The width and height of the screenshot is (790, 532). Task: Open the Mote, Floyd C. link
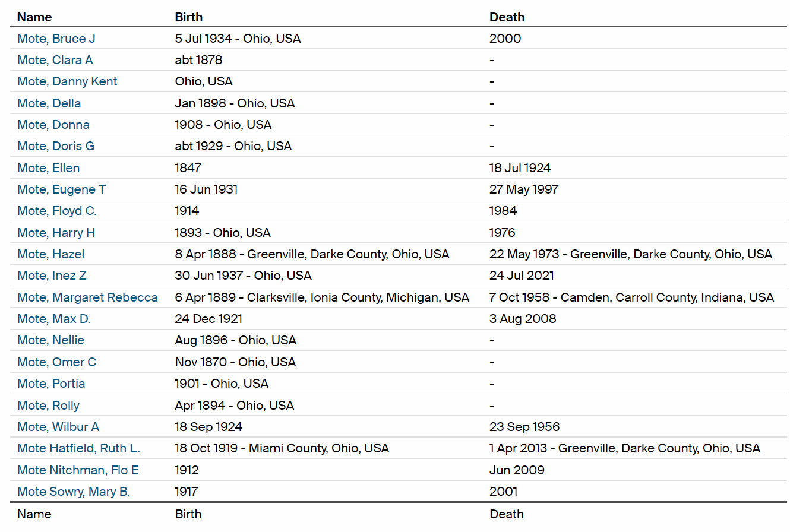point(57,211)
